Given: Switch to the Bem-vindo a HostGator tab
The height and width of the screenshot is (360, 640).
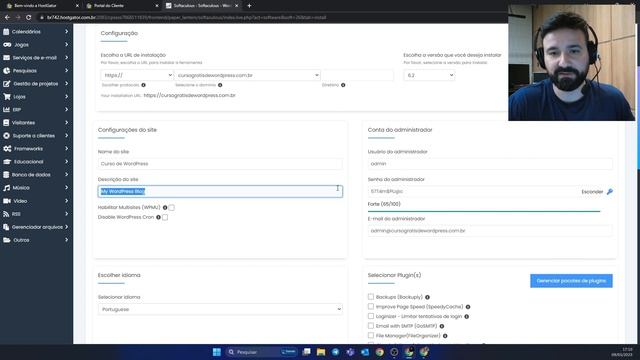Looking at the screenshot, I should click(42, 6).
